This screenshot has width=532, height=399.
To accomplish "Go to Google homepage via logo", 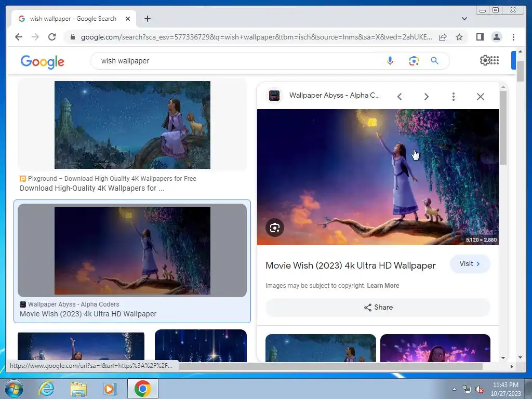I will [43, 62].
